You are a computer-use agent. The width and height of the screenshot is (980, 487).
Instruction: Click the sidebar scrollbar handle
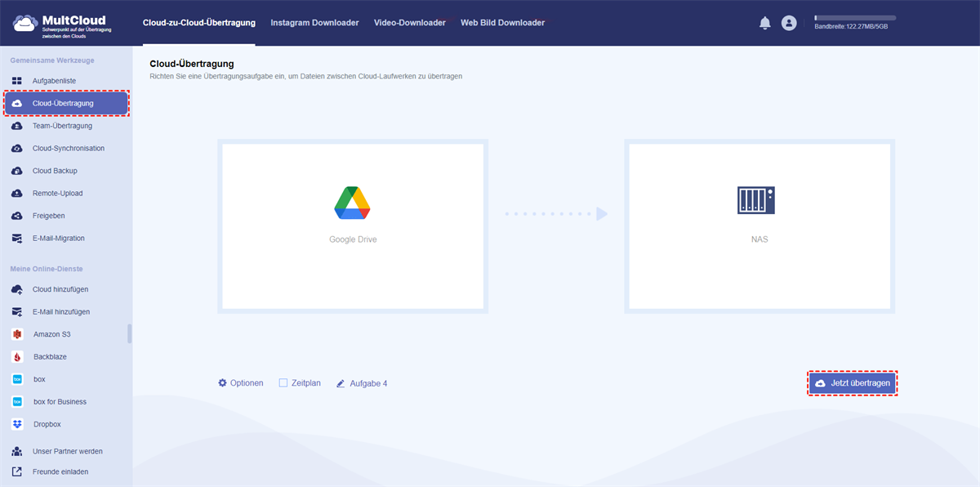pyautogui.click(x=129, y=333)
